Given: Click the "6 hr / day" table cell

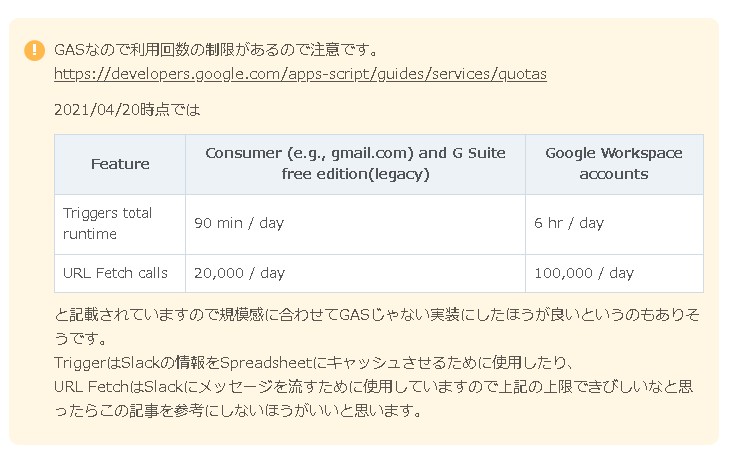Looking at the screenshot, I should pyautogui.click(x=569, y=223).
